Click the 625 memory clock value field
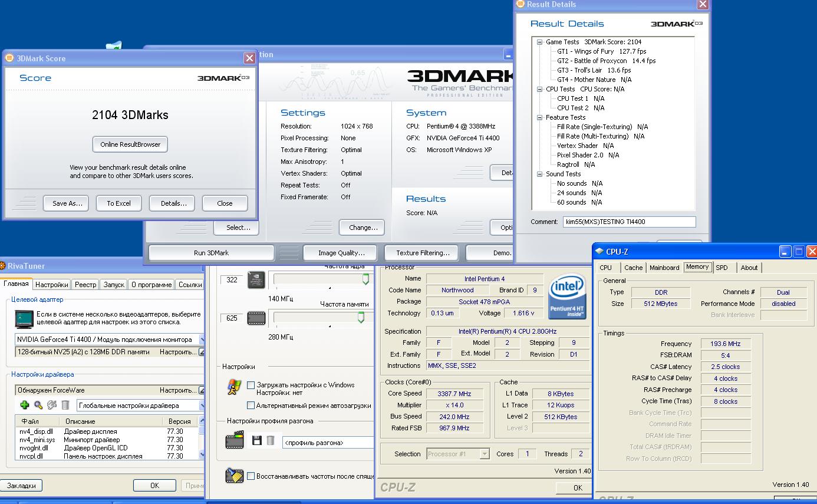This screenshot has height=504, width=817. pyautogui.click(x=232, y=318)
